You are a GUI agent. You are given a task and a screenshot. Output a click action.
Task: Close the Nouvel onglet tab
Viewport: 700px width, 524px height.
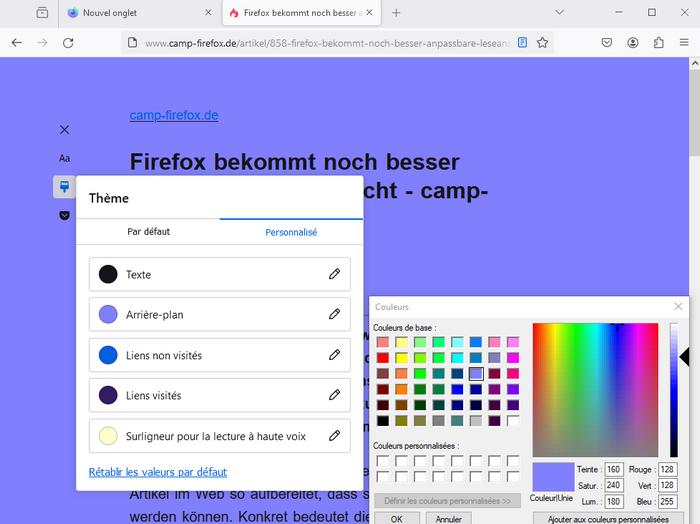[x=208, y=13]
